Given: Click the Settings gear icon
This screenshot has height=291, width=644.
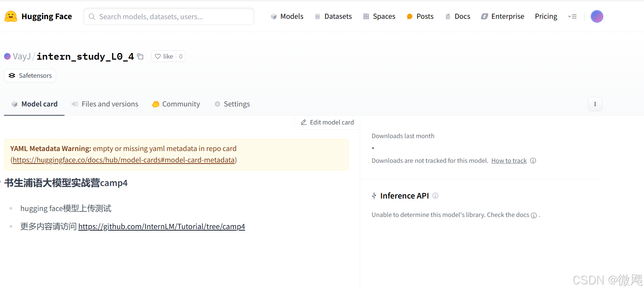Looking at the screenshot, I should [217, 104].
